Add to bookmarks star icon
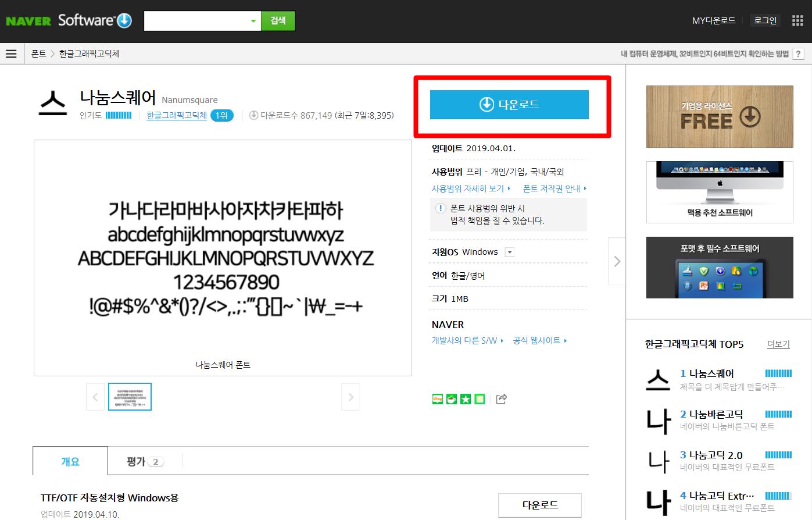The image size is (812, 520). coord(466,399)
